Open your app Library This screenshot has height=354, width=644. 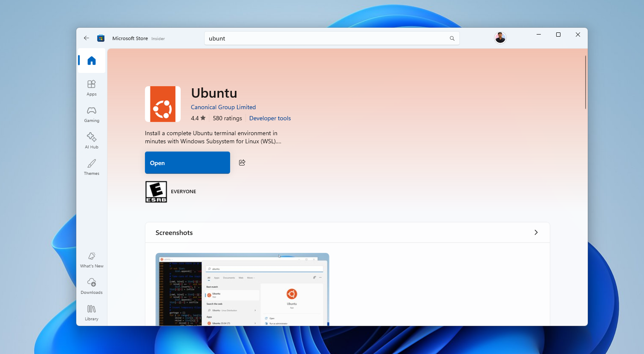tap(91, 312)
